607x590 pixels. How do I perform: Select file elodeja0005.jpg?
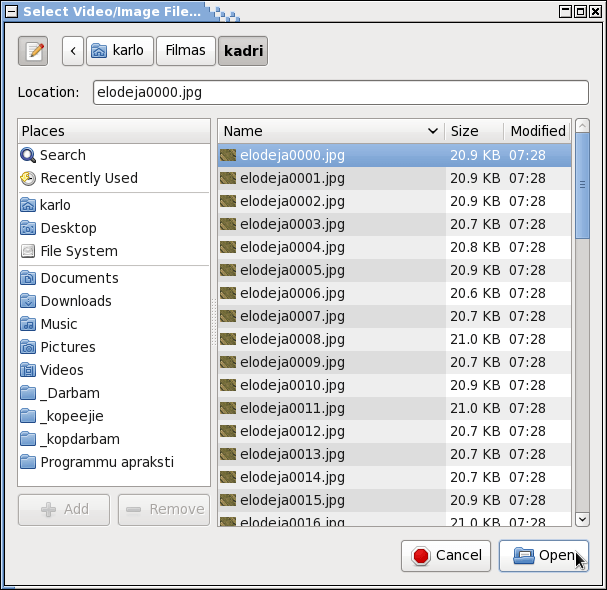[394, 270]
